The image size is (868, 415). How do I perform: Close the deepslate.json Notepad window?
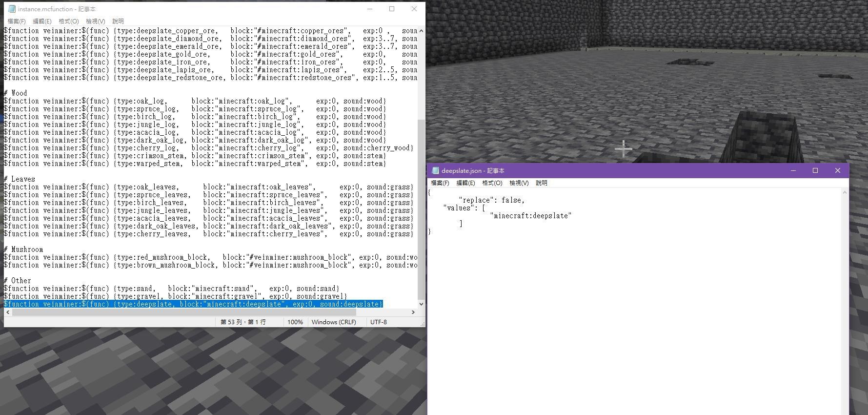[x=838, y=170]
